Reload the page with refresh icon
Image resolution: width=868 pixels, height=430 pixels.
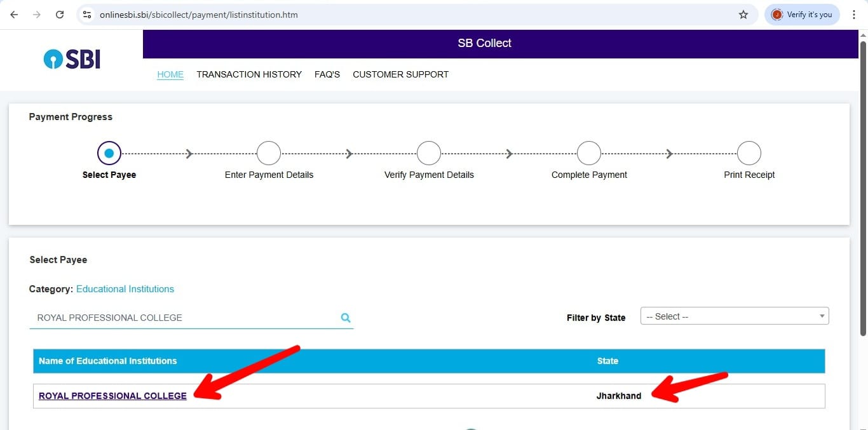60,15
